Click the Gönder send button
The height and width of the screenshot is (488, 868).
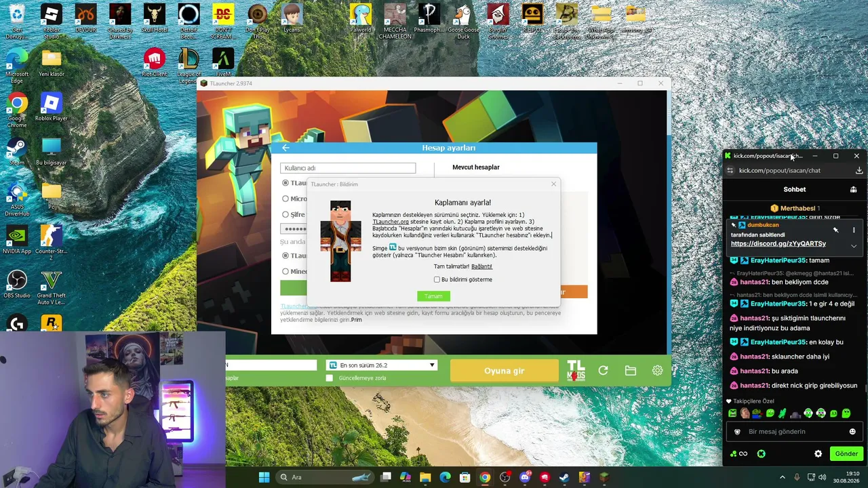pyautogui.click(x=846, y=454)
